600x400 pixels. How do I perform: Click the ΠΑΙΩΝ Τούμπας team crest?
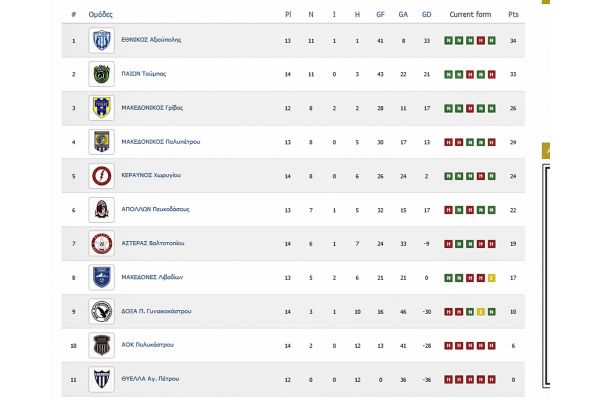[100, 73]
